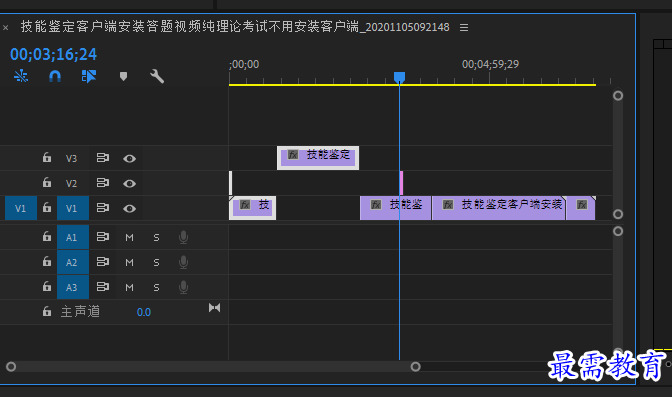Viewport: 672px width, 397px height.
Task: Add Marker using shield icon
Action: tap(123, 76)
